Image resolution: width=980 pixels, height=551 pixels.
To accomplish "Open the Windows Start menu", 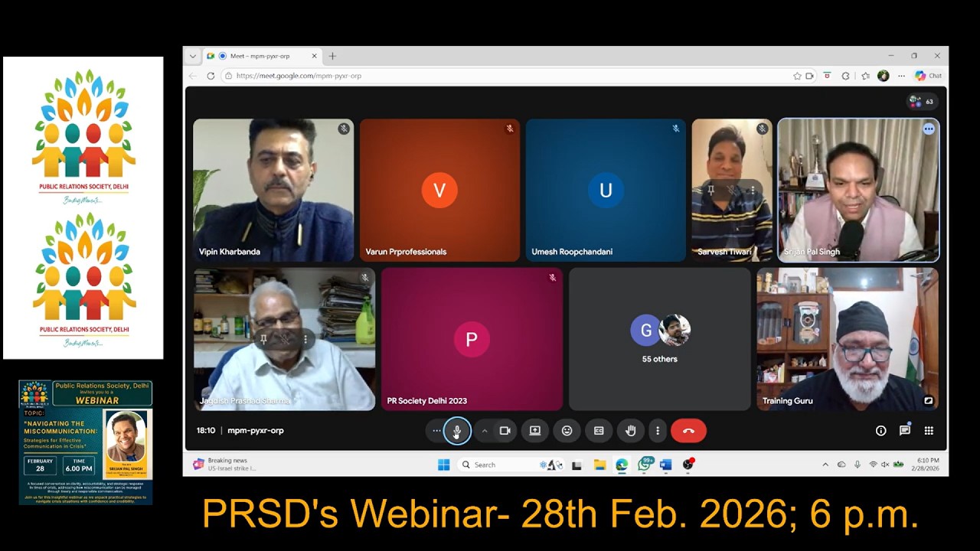I will coord(443,465).
